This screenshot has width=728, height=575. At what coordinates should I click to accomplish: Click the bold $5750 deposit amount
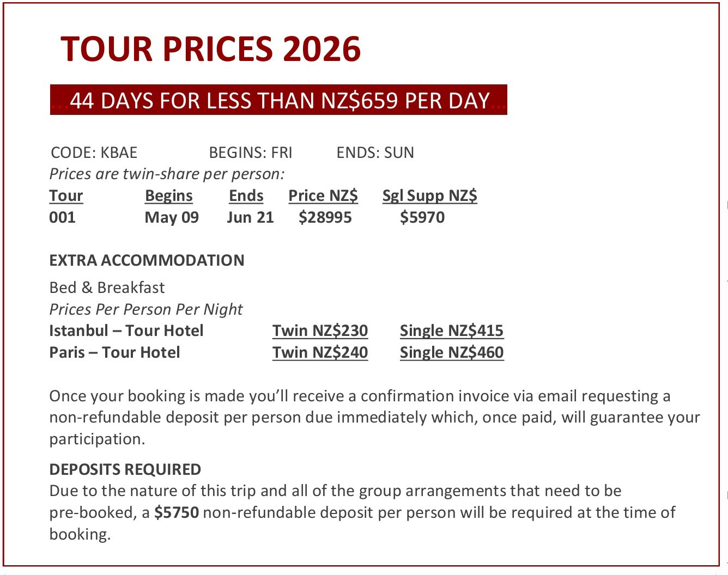[177, 512]
